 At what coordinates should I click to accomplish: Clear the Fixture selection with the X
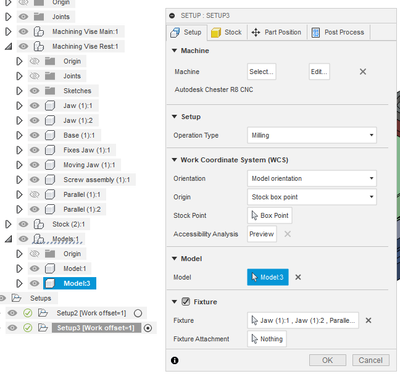tap(368, 320)
